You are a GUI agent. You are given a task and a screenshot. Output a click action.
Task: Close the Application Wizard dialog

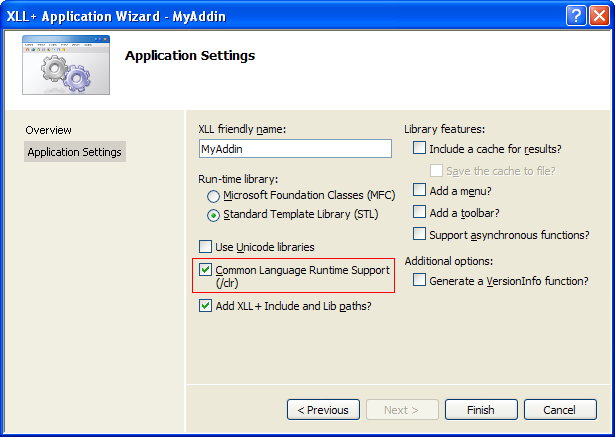click(x=599, y=16)
